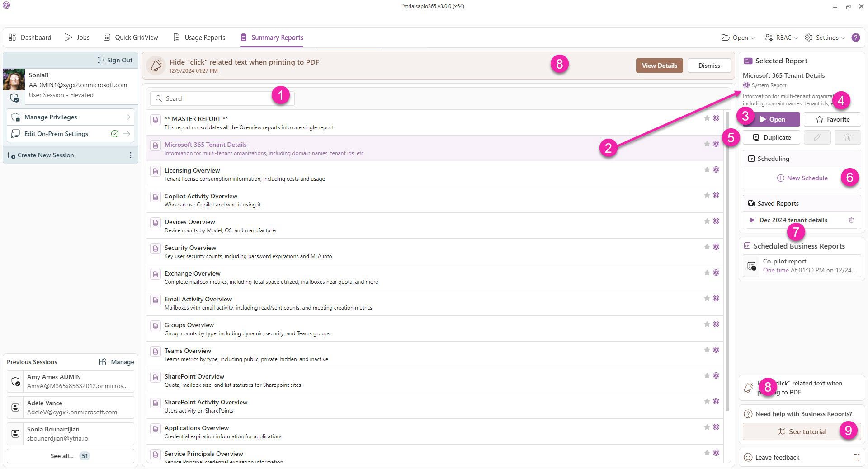The height and width of the screenshot is (469, 868).
Task: Click the Co-pilot report schedule icon
Action: point(751,266)
